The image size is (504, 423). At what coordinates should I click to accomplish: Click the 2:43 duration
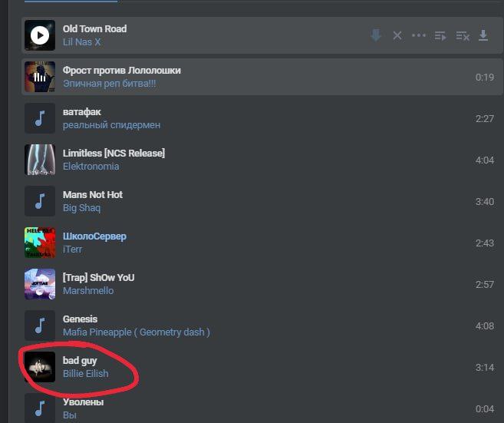point(484,243)
